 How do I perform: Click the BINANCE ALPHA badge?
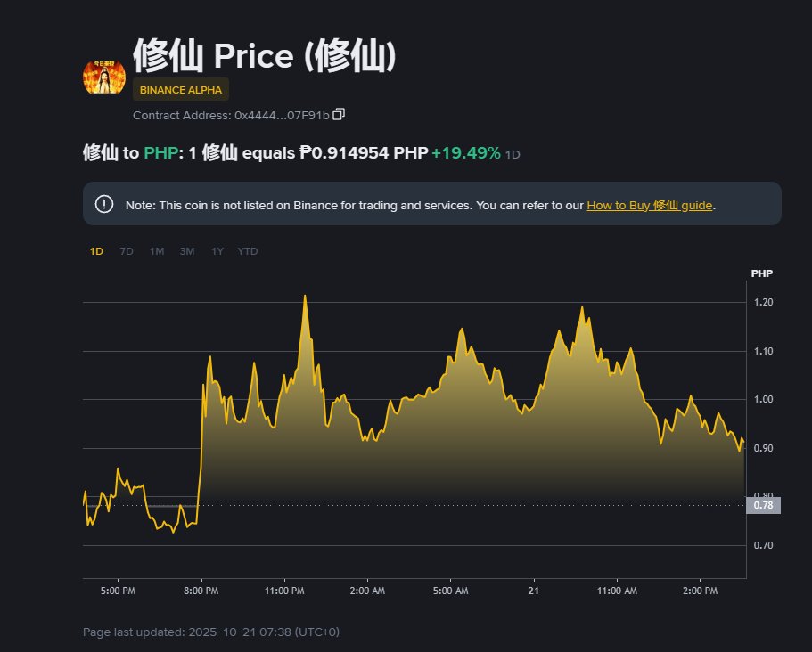[x=181, y=90]
